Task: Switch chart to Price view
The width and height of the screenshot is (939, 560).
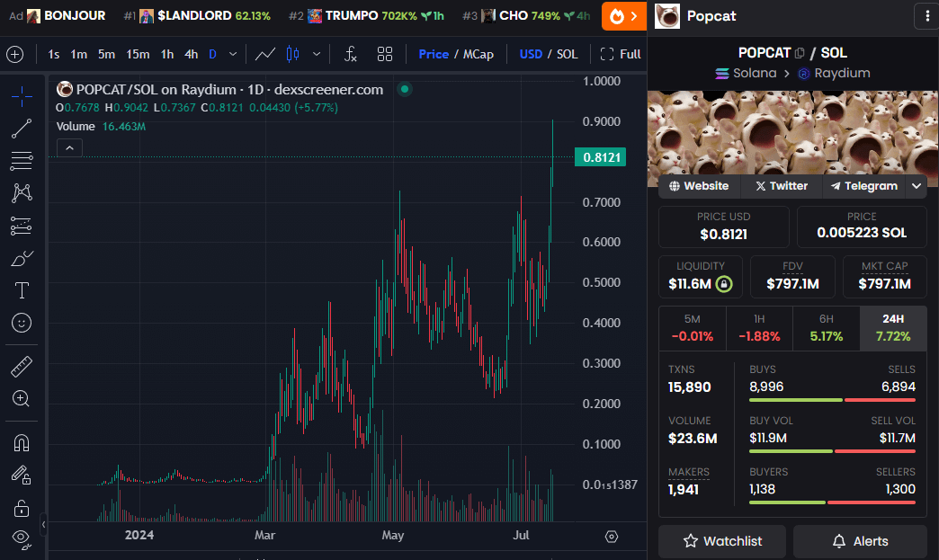Action: pyautogui.click(x=434, y=55)
